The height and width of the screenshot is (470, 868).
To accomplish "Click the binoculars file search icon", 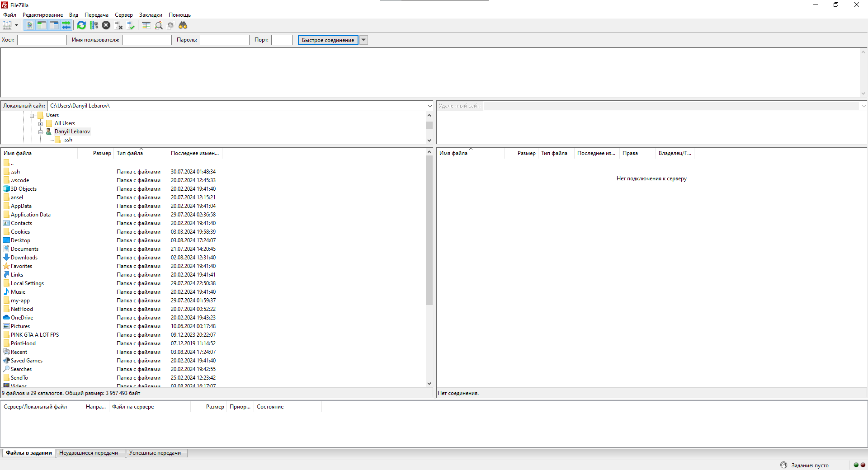I will pos(183,25).
